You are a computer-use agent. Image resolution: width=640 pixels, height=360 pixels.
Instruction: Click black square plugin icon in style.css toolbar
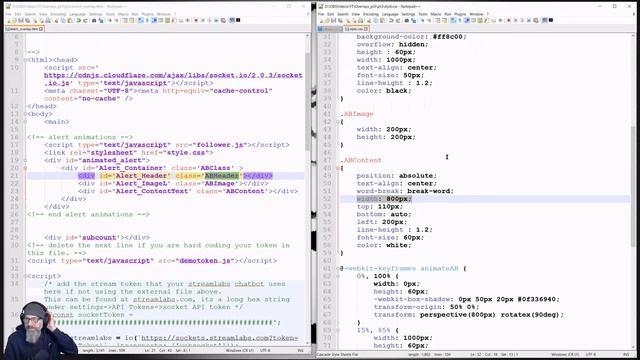point(551,20)
